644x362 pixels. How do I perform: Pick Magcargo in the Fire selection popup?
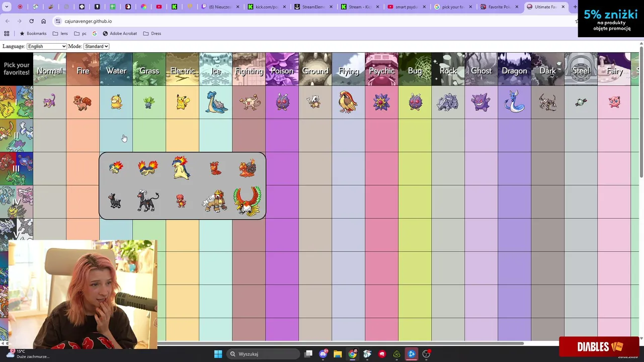pyautogui.click(x=248, y=168)
